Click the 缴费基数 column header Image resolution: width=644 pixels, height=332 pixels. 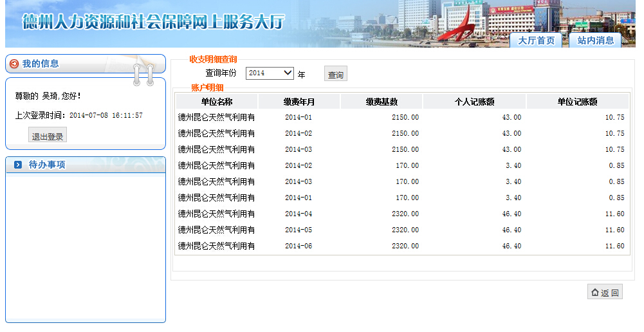tap(381, 102)
